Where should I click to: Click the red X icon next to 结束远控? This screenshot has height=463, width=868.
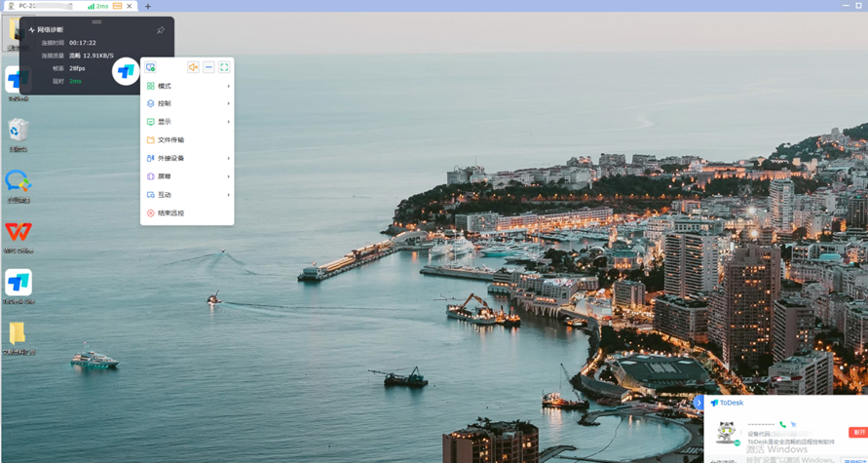(150, 213)
